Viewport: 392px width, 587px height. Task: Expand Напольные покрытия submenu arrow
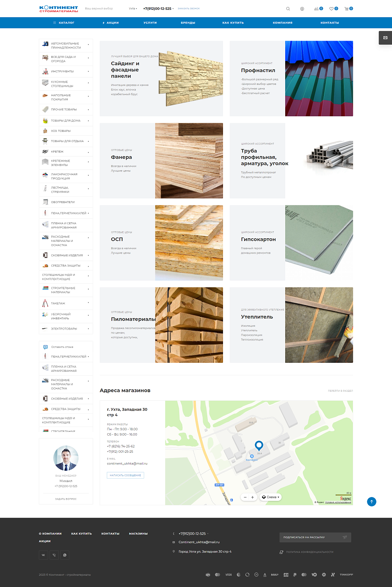point(88,96)
